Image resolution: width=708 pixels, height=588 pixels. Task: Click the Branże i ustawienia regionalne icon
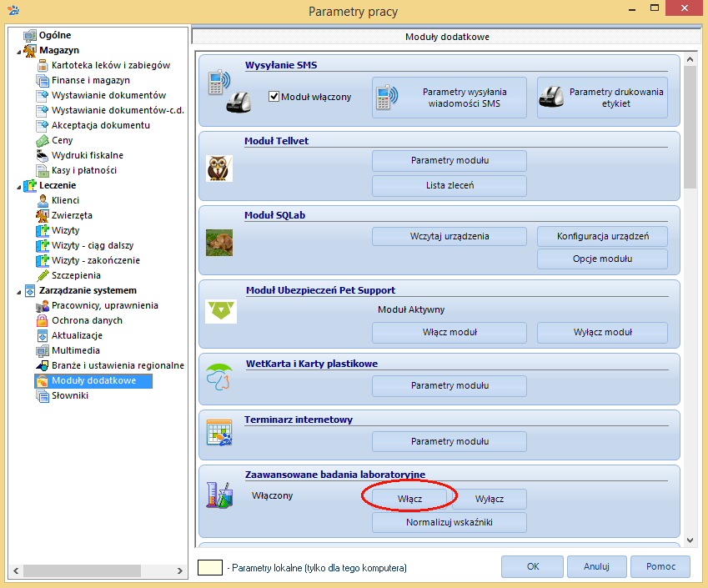[x=43, y=366]
